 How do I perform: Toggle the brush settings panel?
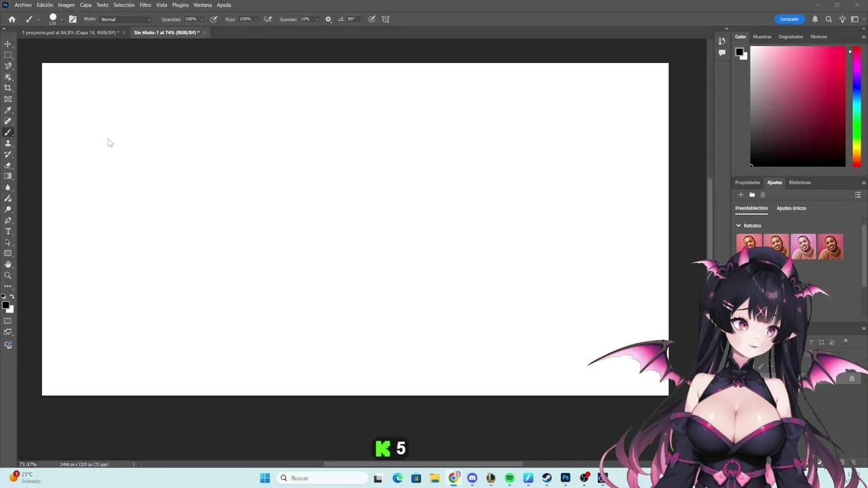tap(73, 19)
